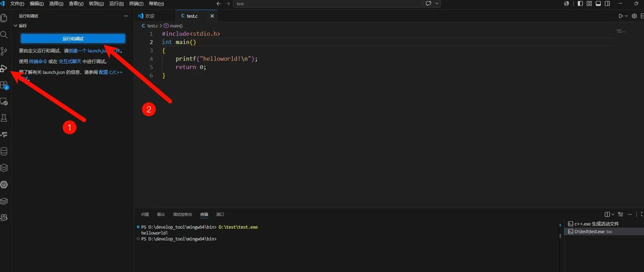
Task: Open the power-symbol view in activity bar
Action: pyautogui.click(x=4, y=185)
